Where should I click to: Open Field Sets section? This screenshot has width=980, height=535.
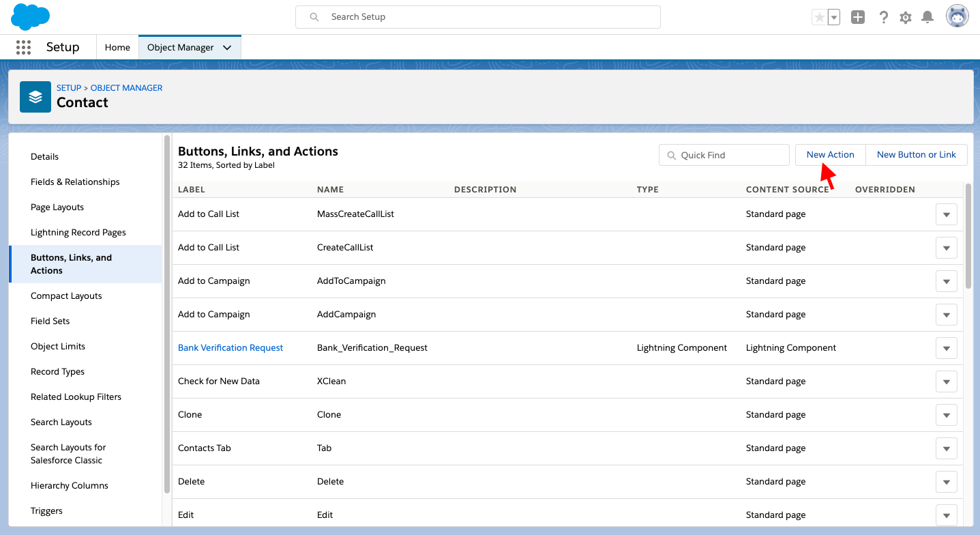point(50,321)
